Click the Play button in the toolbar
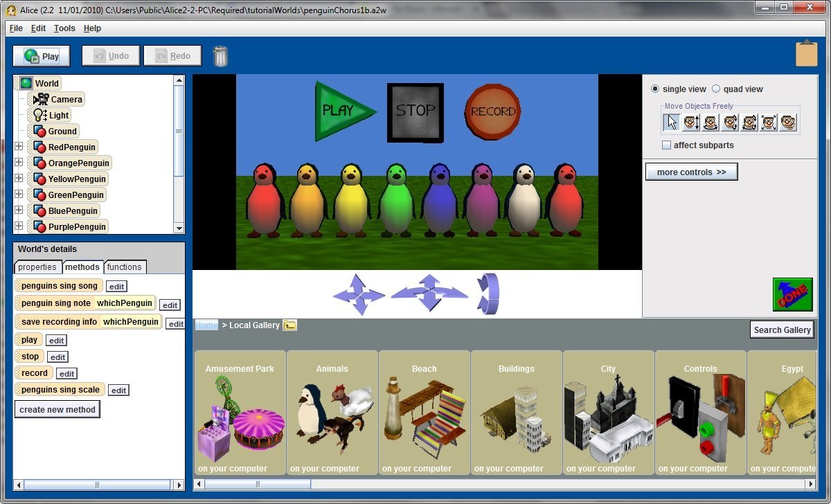This screenshot has height=504, width=831. pyautogui.click(x=40, y=55)
